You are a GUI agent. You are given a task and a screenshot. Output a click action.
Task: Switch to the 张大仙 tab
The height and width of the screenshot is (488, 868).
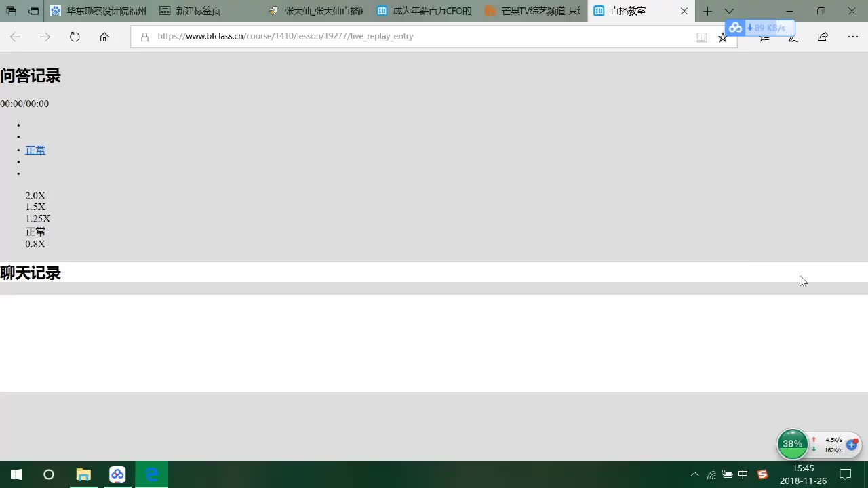(x=316, y=11)
